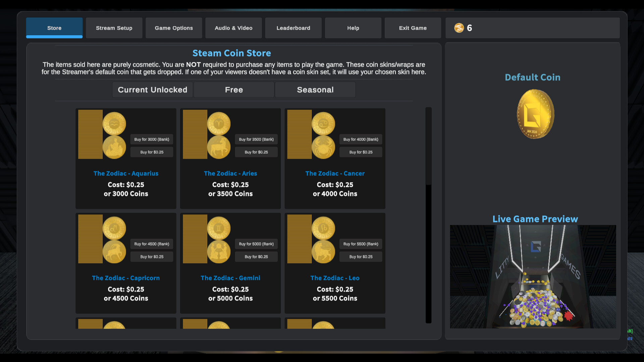Switch to the Store tab
Viewport: 644px width, 362px height.
(x=54, y=28)
